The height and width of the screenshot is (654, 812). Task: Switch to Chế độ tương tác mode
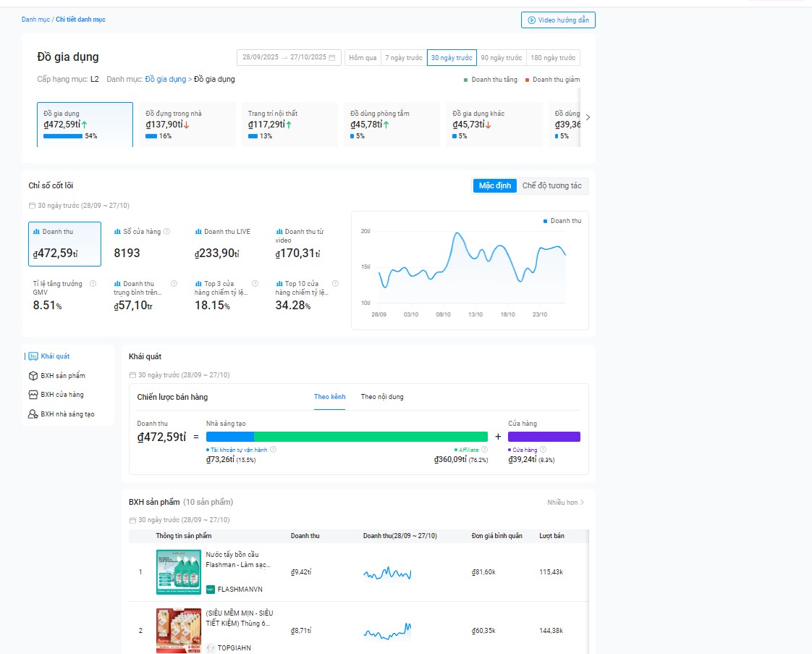(x=551, y=186)
